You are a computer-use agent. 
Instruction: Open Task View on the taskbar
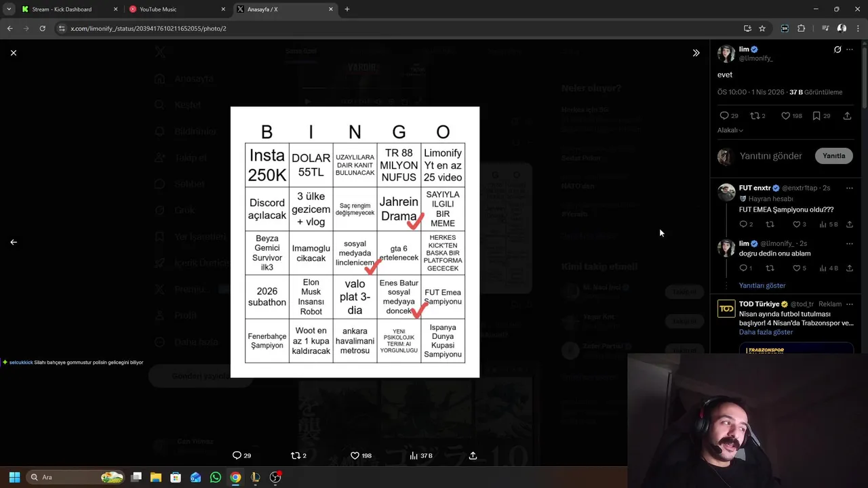tap(136, 477)
